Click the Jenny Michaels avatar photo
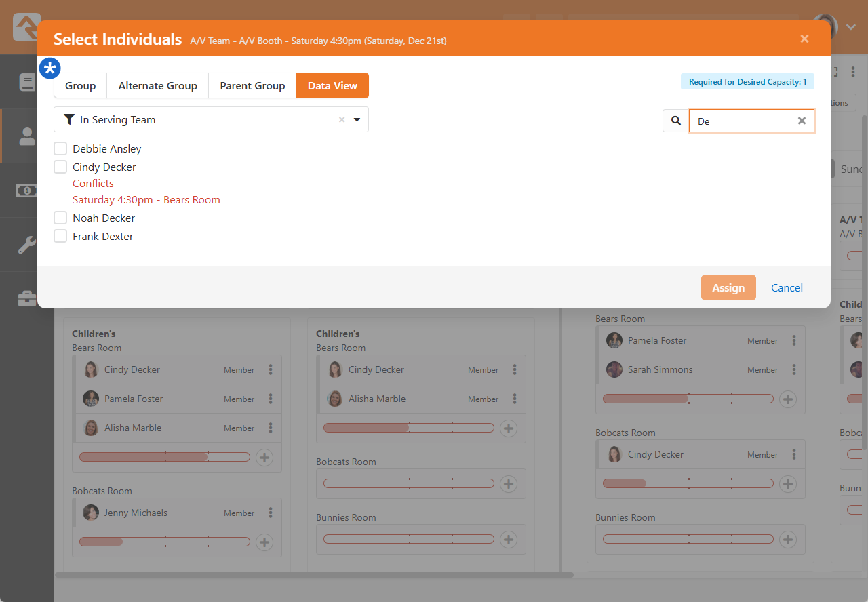 click(91, 513)
